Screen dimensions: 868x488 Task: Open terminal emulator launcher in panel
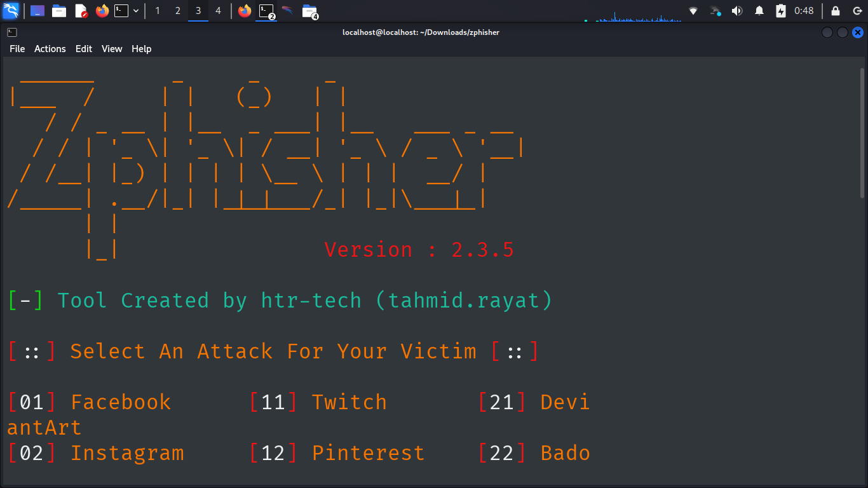coord(121,11)
